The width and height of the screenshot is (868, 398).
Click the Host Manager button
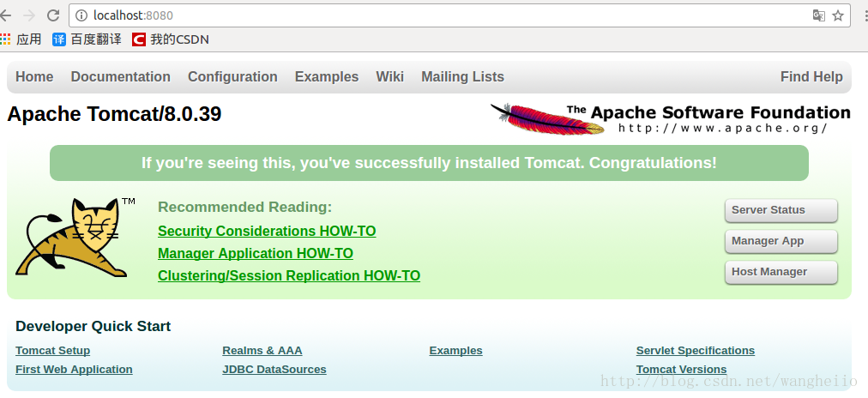coord(781,273)
